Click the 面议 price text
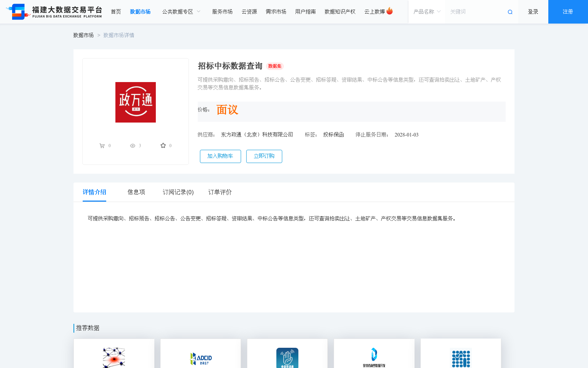588x368 pixels. [x=227, y=110]
